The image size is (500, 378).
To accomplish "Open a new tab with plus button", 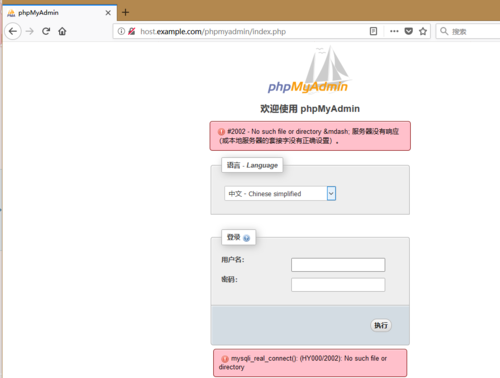I will tap(125, 13).
